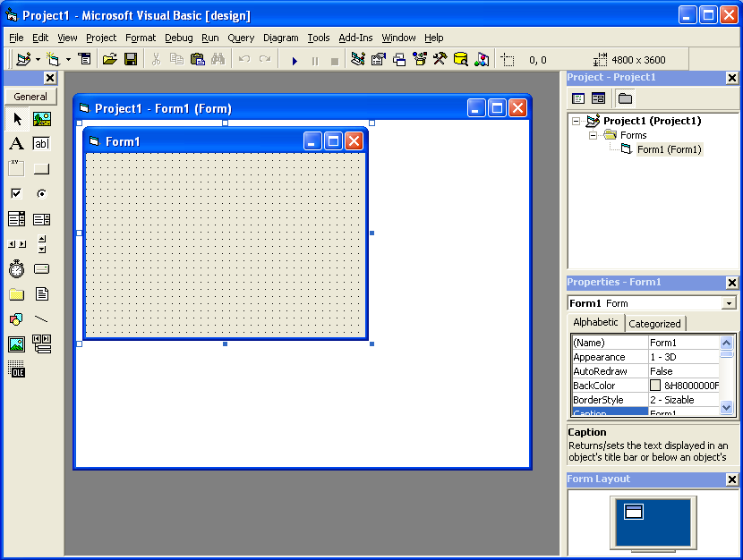Collapse the Forms folder node

[593, 135]
